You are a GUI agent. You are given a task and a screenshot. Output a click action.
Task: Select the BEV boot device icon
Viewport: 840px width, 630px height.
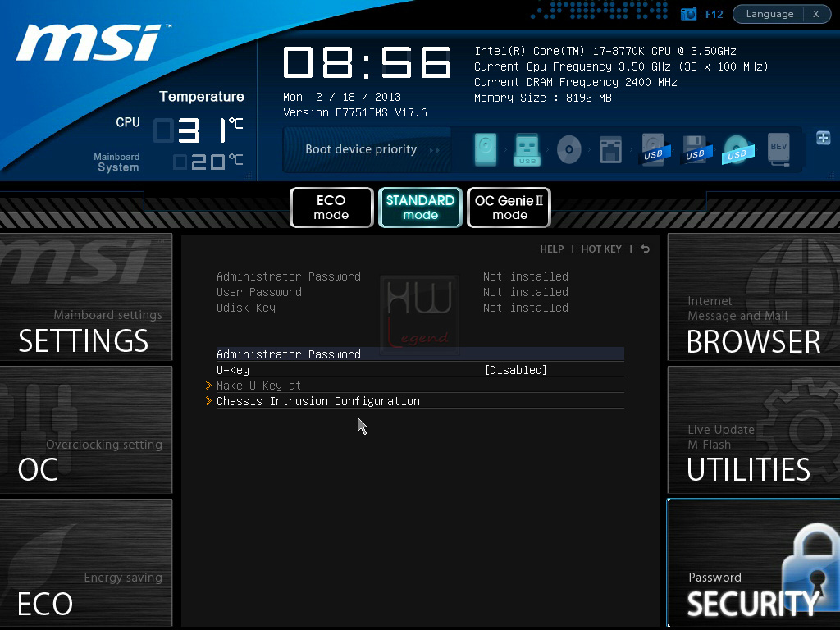pos(778,149)
